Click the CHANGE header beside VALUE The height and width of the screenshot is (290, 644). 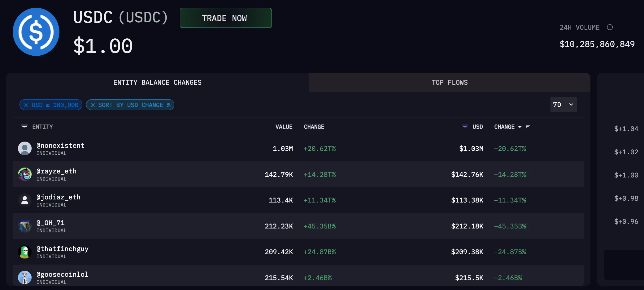coord(314,127)
